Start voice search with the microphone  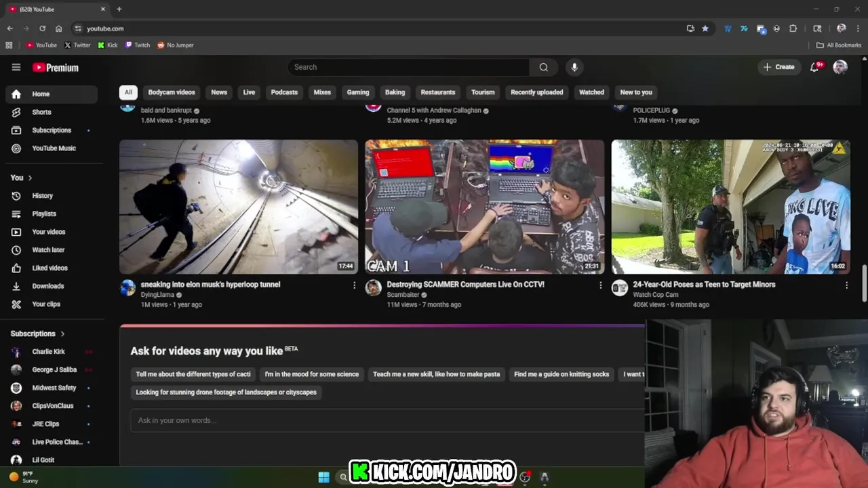pos(574,67)
